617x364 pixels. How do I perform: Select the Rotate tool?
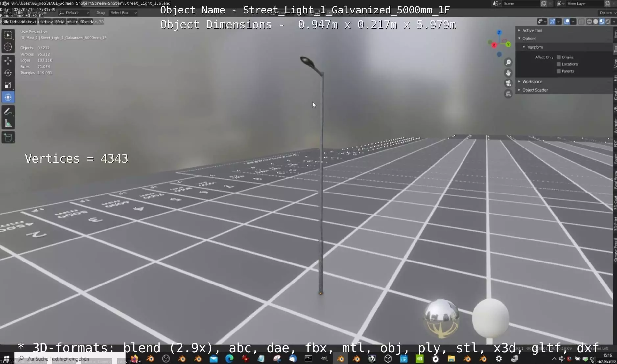8,73
